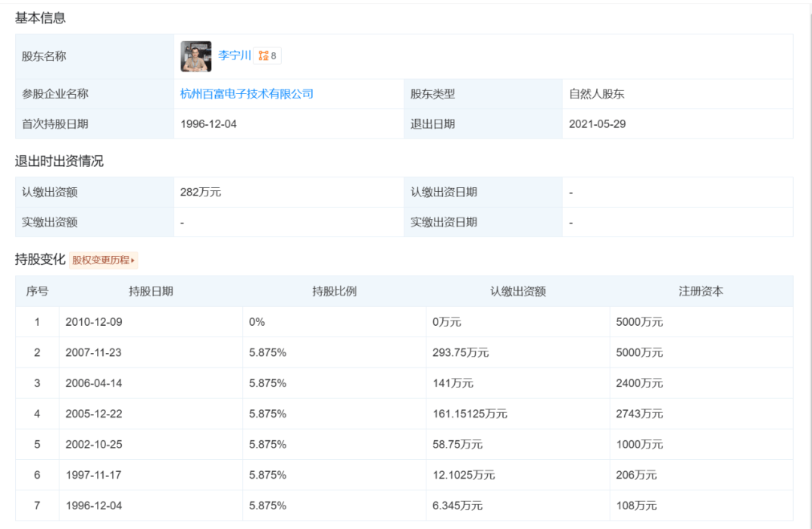Click the 自然人股东 shareholder type value
The height and width of the screenshot is (529, 812).
[597, 94]
